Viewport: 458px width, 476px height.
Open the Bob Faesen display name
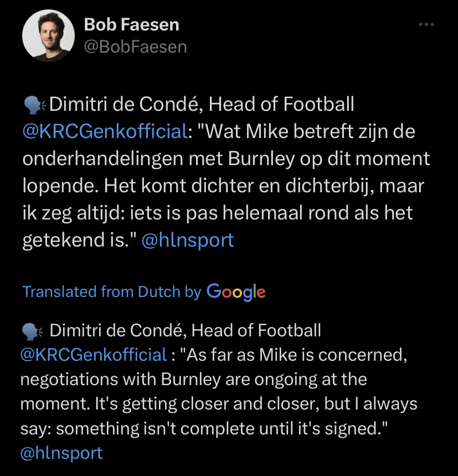pos(131,24)
